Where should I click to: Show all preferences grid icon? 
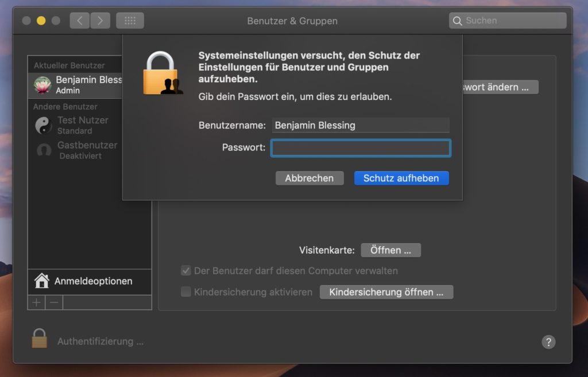click(x=130, y=21)
